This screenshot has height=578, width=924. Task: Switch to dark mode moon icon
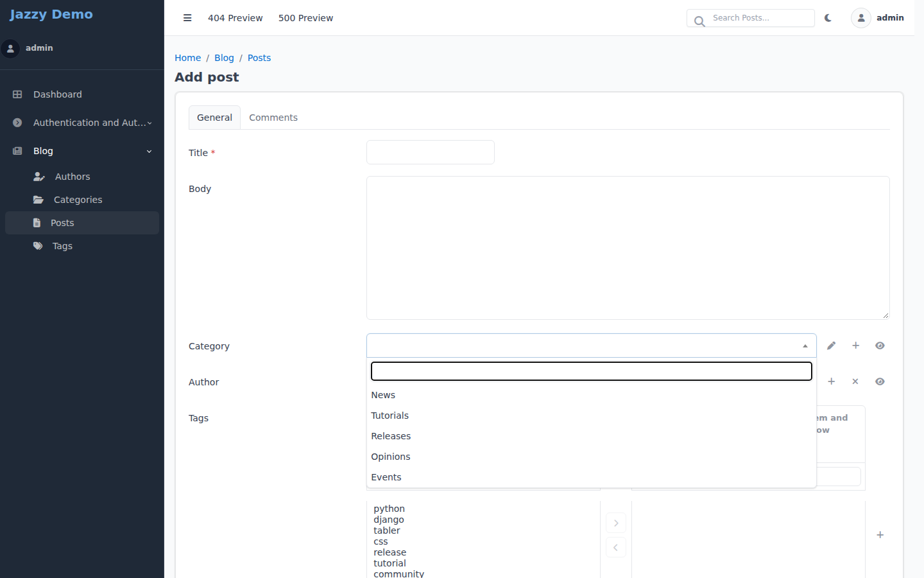828,18
